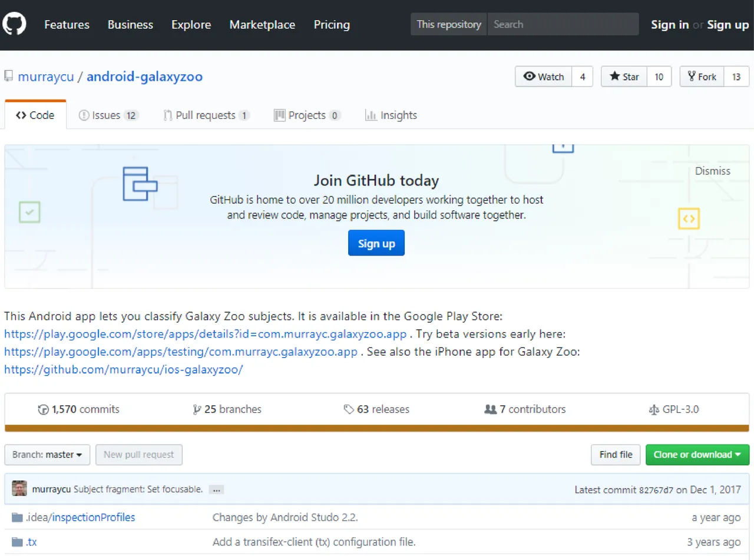Click the GitHub Octocat logo

coord(14,24)
